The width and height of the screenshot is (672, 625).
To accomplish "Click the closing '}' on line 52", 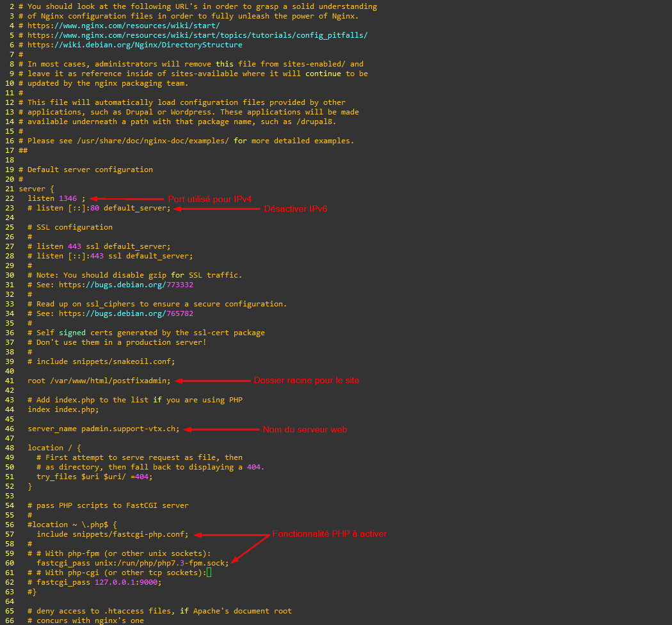I will [x=29, y=486].
